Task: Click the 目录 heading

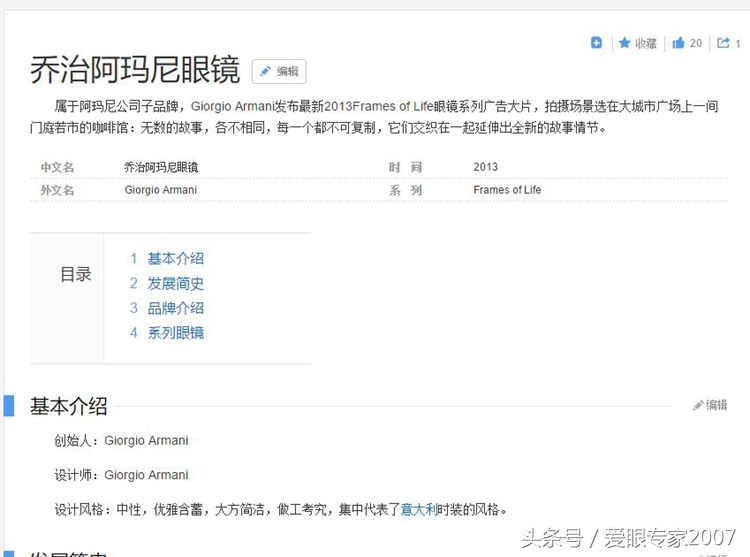Action: (76, 274)
